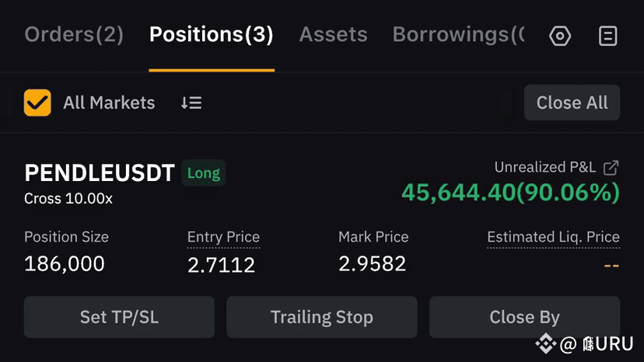Open the Assets tab
Viewport: 644px width, 362px height.
tap(333, 34)
